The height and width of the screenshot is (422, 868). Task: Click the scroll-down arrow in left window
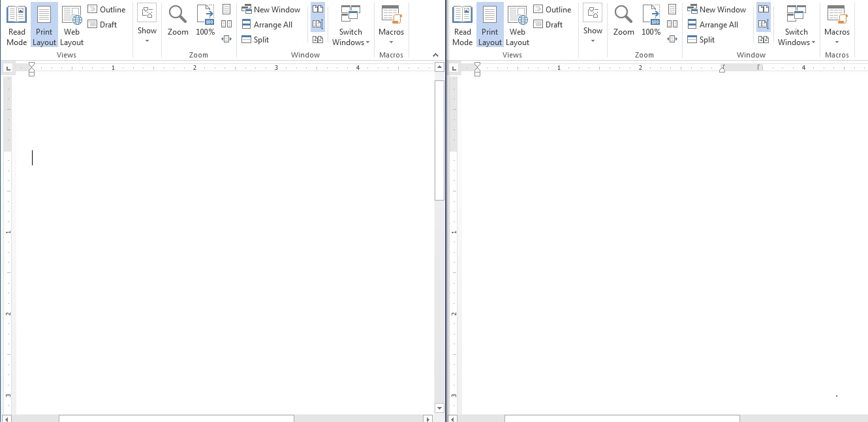pos(439,408)
